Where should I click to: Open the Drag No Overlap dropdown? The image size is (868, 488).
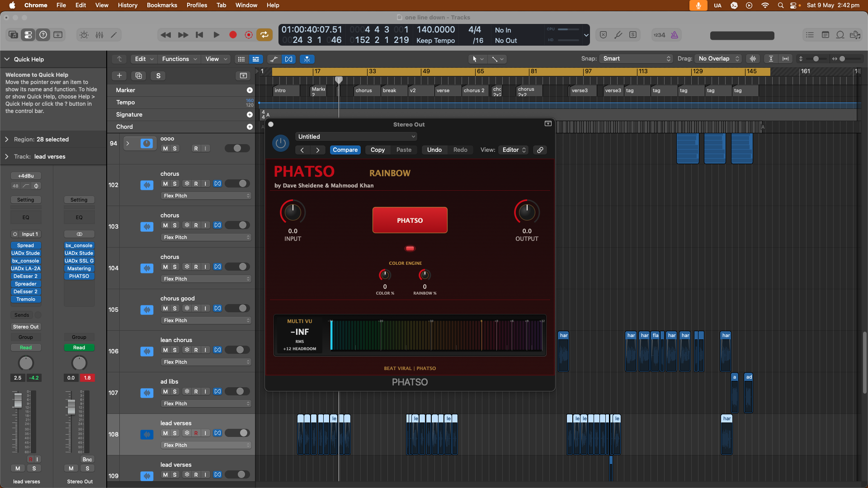point(718,59)
